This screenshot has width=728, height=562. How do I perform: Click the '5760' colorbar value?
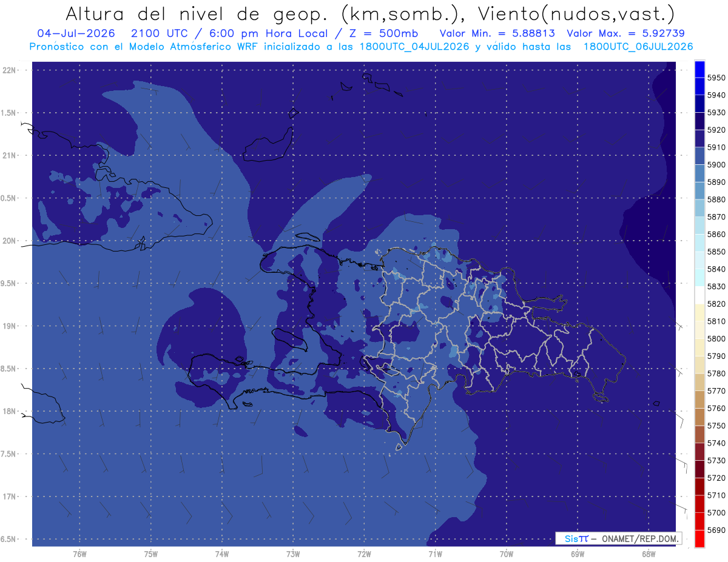click(716, 408)
